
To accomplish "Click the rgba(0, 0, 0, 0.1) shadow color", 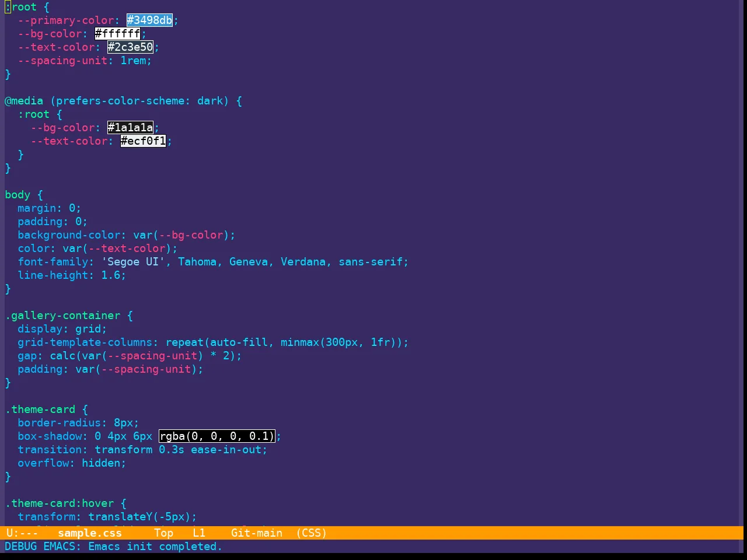I will click(217, 436).
